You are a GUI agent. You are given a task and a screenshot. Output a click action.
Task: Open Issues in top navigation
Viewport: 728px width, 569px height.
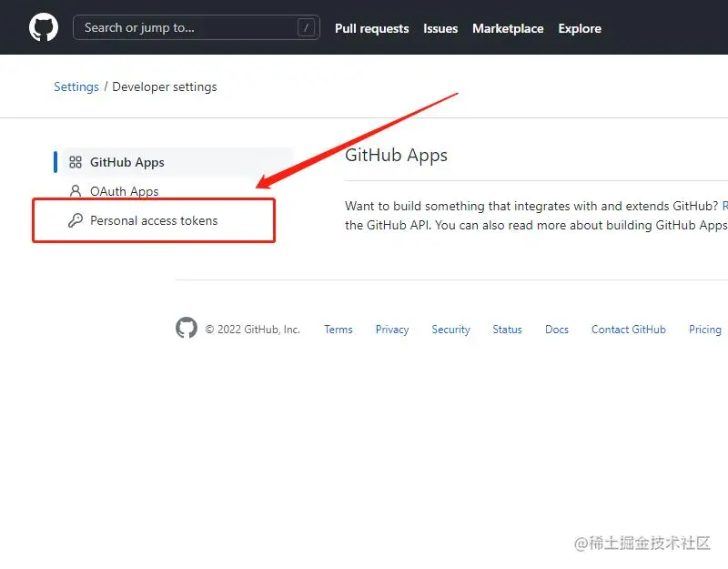click(440, 28)
